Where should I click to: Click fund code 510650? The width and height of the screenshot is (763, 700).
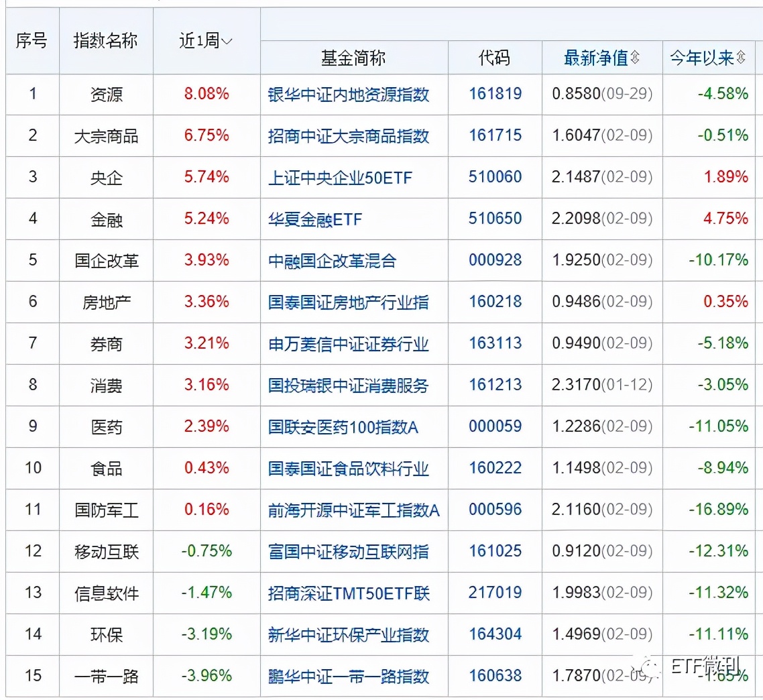(495, 219)
